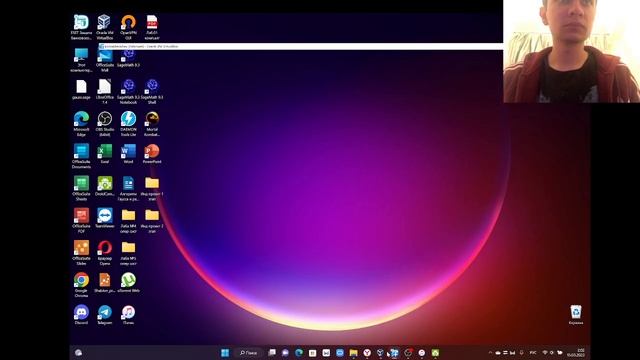Launch Microsoft Edge from the taskbar
The image size is (640, 360).
coord(299,353)
